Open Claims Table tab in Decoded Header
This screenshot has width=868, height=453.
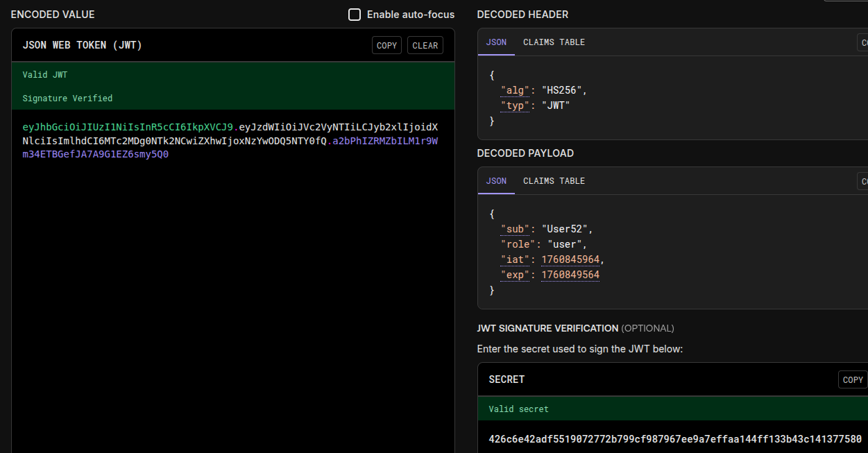pyautogui.click(x=554, y=42)
